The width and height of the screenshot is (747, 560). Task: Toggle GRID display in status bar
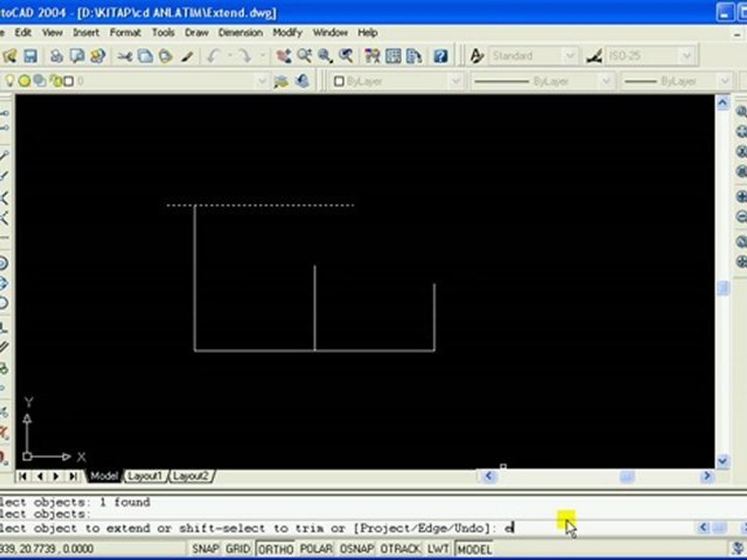coord(238,549)
